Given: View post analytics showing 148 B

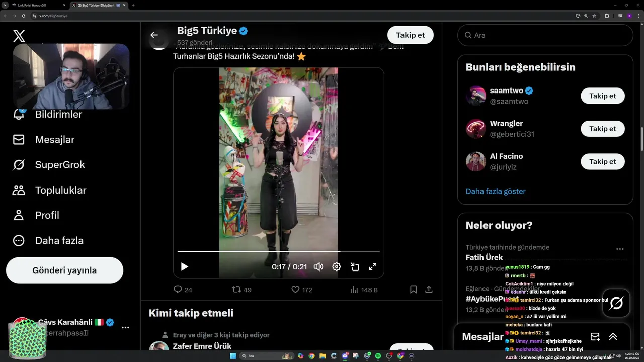Looking at the screenshot, I should tap(364, 290).
